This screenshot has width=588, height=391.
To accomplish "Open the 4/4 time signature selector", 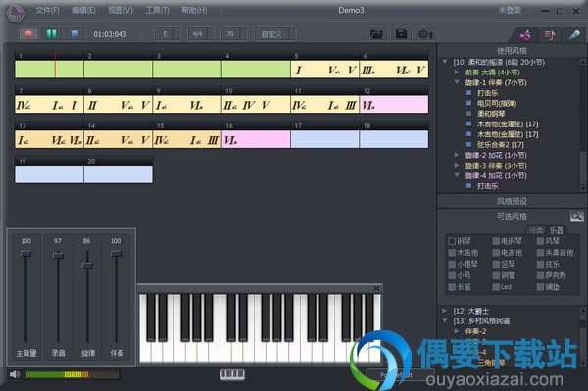I will point(201,34).
